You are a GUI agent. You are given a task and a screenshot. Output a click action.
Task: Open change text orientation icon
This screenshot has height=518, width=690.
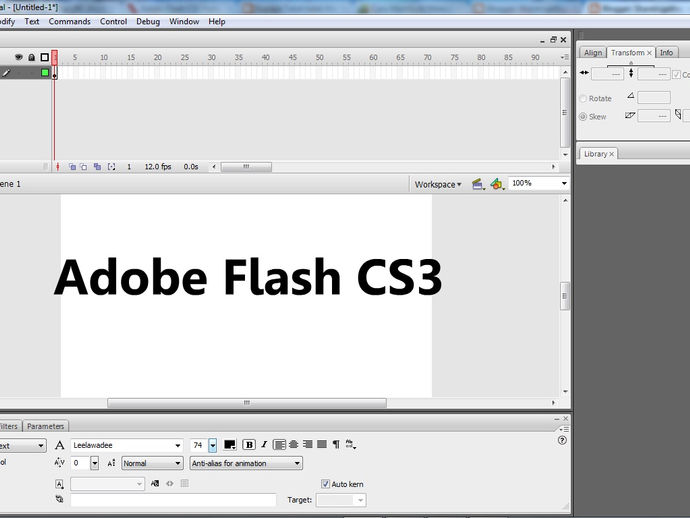[x=351, y=445]
